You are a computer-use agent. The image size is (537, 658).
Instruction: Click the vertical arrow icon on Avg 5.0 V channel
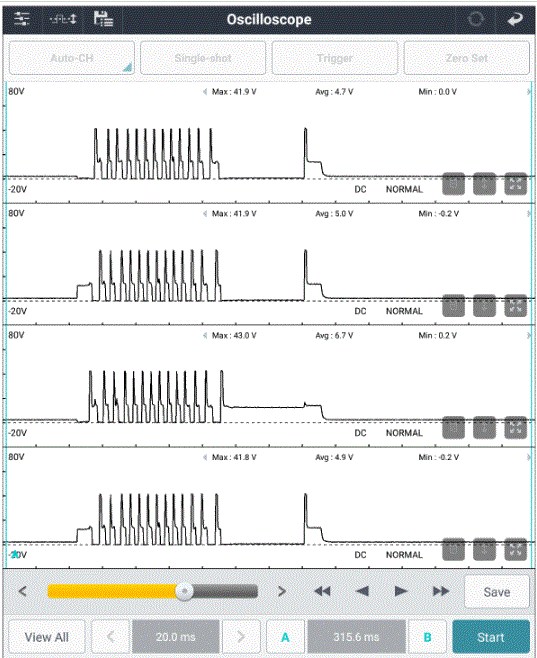coord(485,306)
